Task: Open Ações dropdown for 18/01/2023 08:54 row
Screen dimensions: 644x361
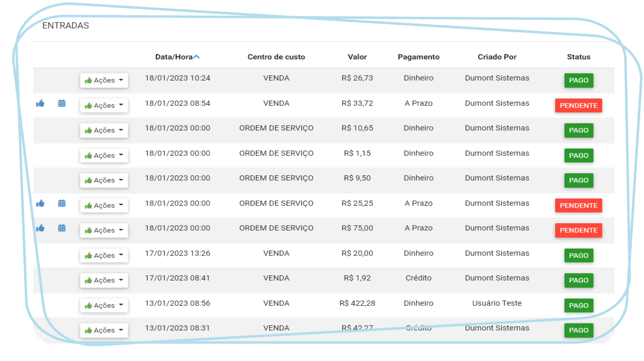Action: [104, 105]
